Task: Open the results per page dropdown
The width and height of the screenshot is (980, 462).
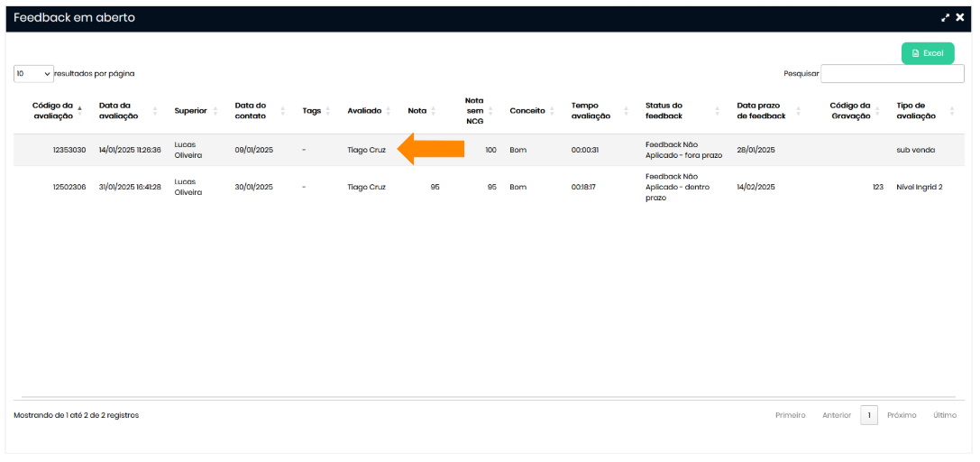Action: pyautogui.click(x=33, y=74)
